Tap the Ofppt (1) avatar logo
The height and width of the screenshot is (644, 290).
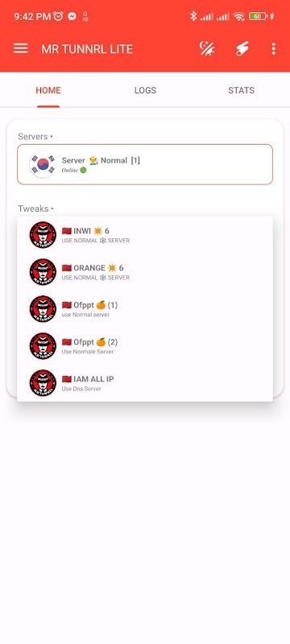(43, 309)
